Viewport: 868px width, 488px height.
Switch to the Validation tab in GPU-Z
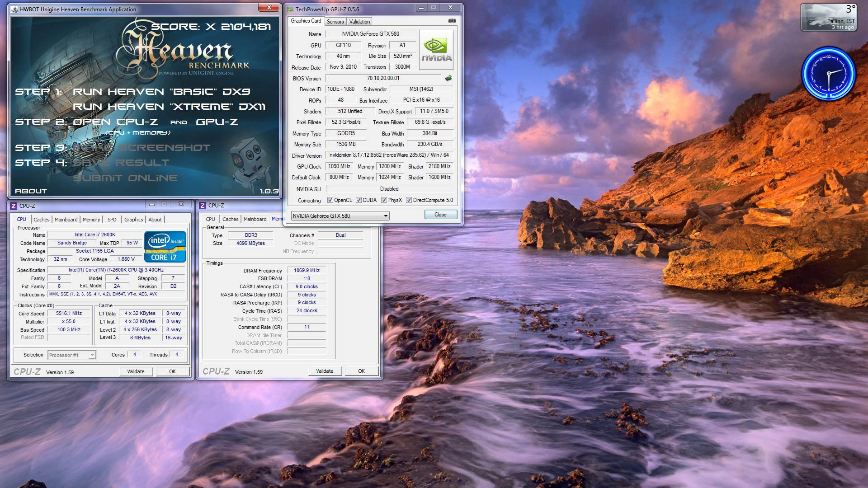click(x=359, y=22)
